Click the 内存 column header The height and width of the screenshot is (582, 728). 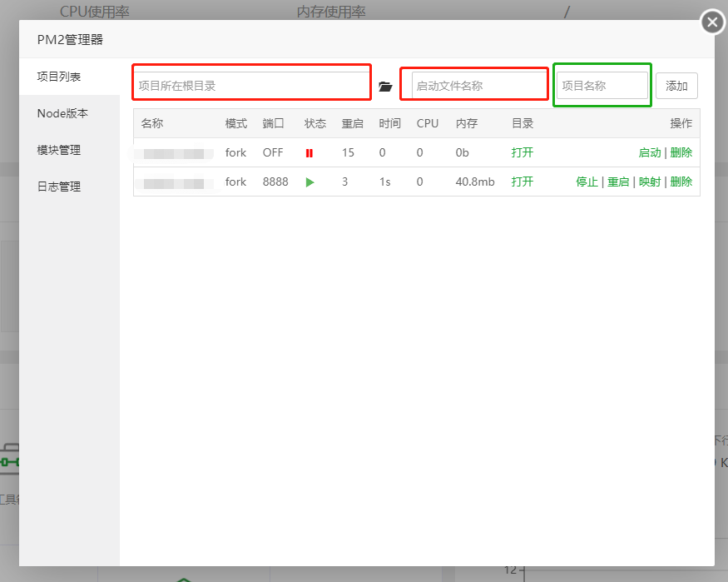[x=467, y=123]
